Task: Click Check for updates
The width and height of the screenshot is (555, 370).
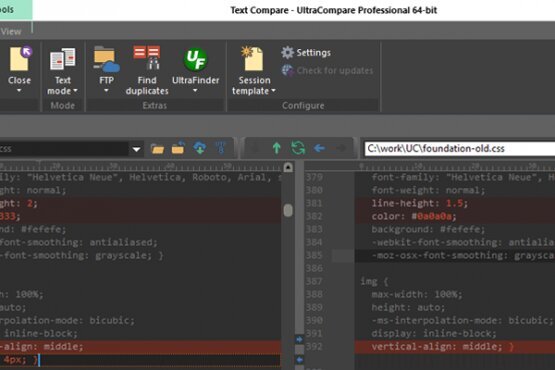Action: (x=327, y=70)
